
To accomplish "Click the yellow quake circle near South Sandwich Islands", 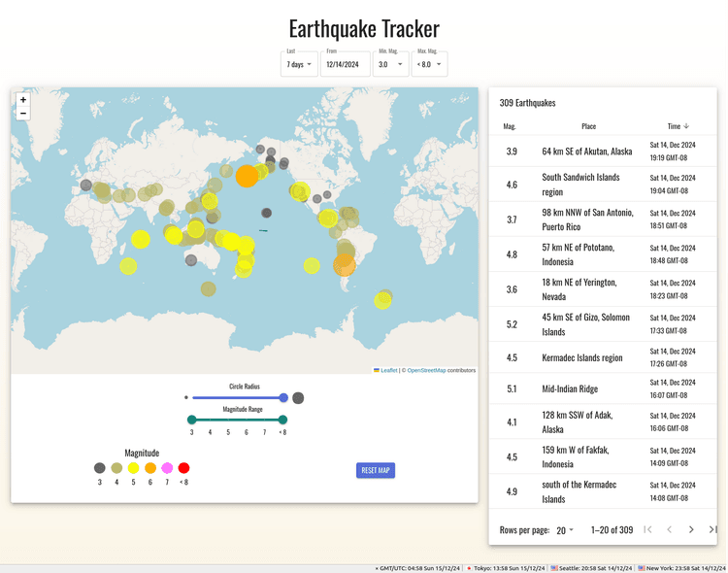I will [x=382, y=301].
